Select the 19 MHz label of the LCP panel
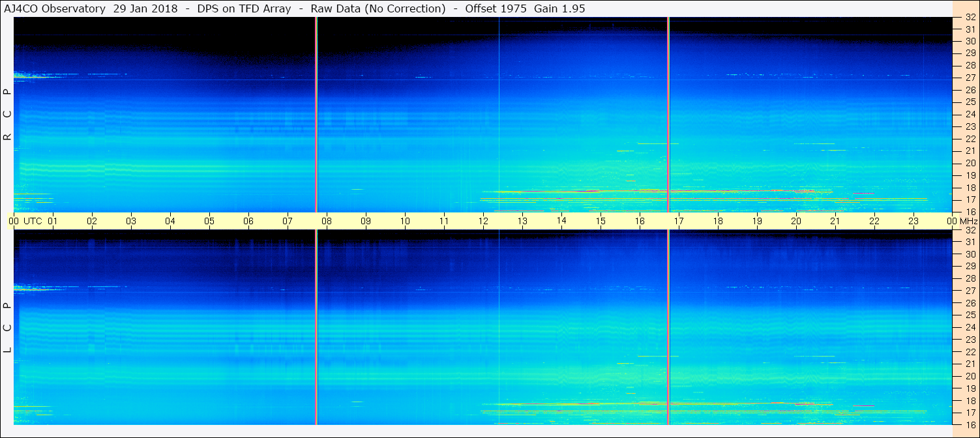Screen dimensions: 980x438 [970, 388]
